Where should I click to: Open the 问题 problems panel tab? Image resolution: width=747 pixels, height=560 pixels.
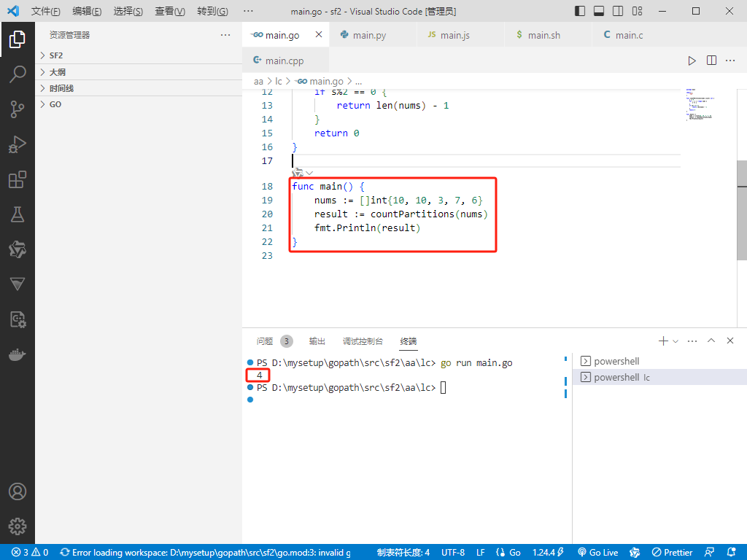point(275,341)
